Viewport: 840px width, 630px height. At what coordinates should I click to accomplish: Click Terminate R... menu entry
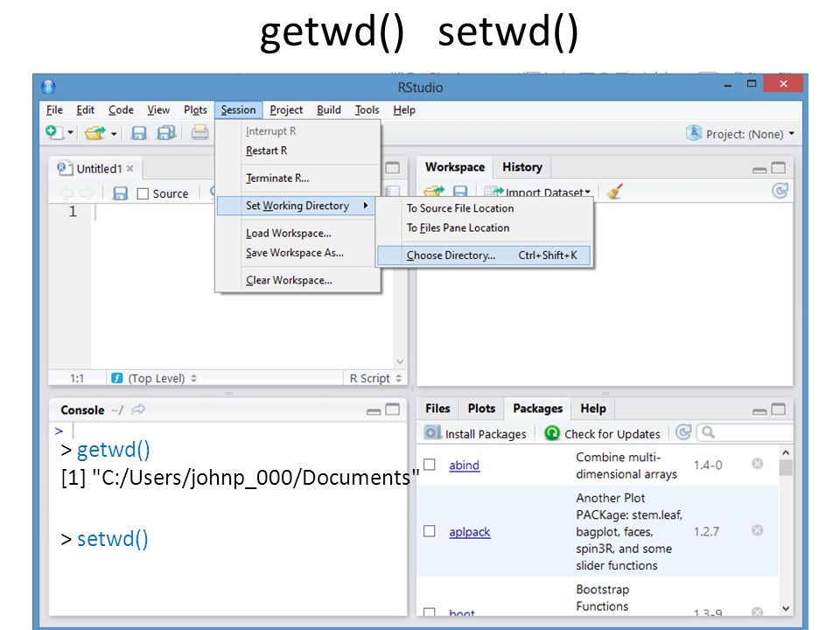click(297, 178)
